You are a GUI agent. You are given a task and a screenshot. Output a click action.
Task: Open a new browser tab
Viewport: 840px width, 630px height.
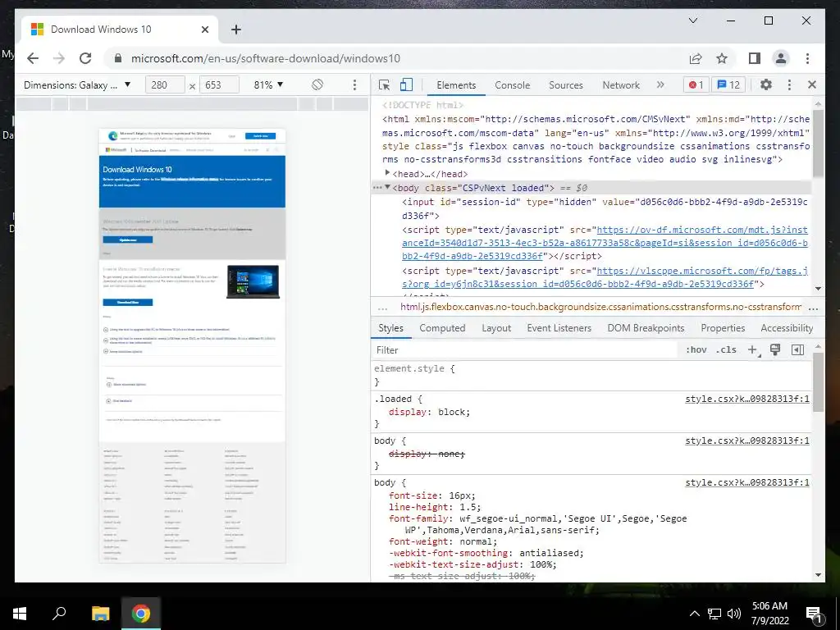point(236,30)
